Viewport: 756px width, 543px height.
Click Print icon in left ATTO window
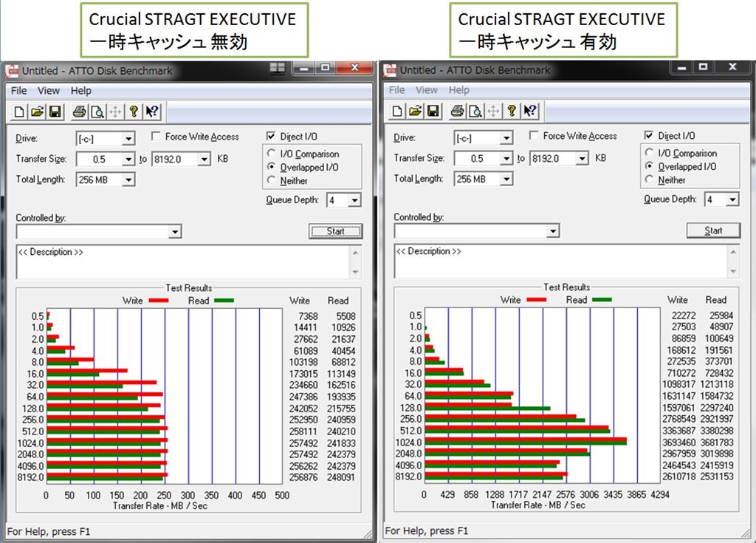coord(79,112)
